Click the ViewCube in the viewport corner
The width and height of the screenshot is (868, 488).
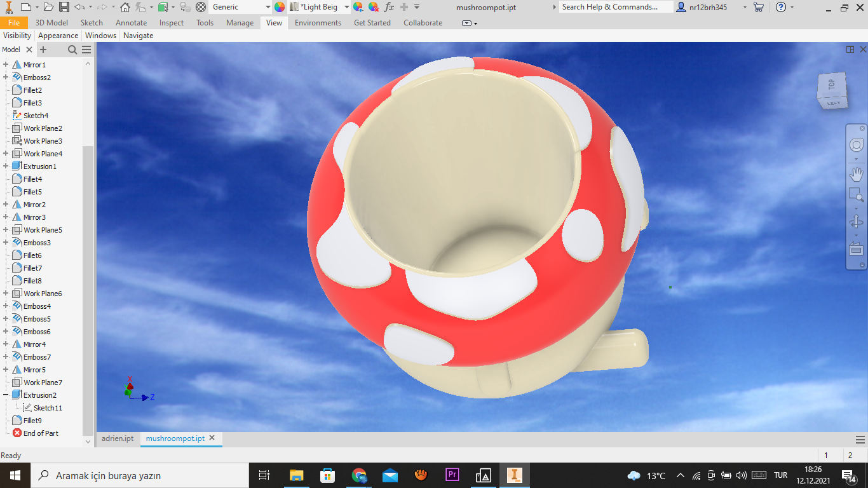click(x=832, y=90)
